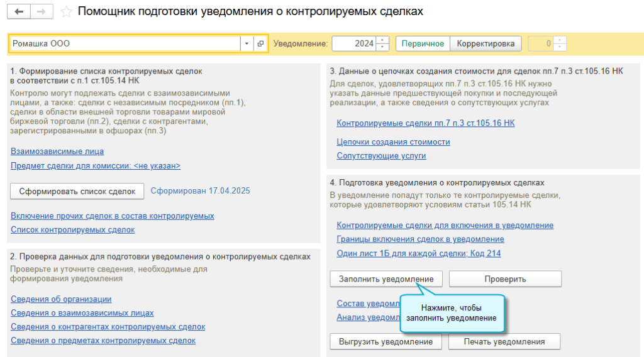Decrease the notification year with down arrow
Viewport: 644px width, 357px height.
click(x=382, y=47)
